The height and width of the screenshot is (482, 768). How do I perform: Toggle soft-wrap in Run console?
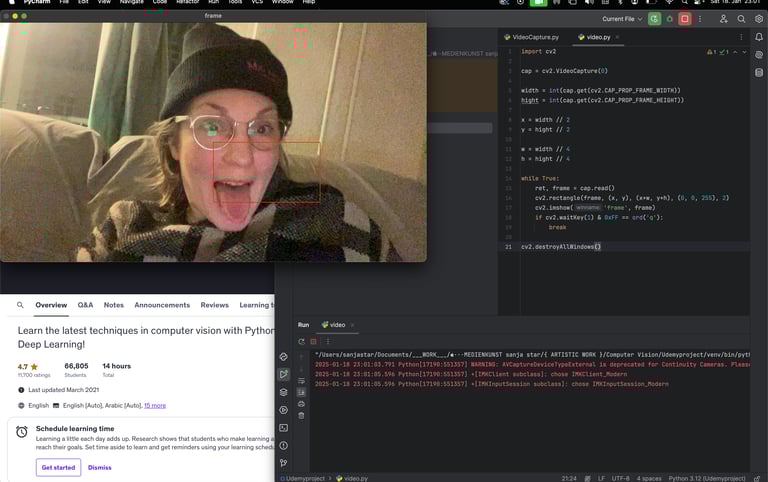pyautogui.click(x=301, y=381)
